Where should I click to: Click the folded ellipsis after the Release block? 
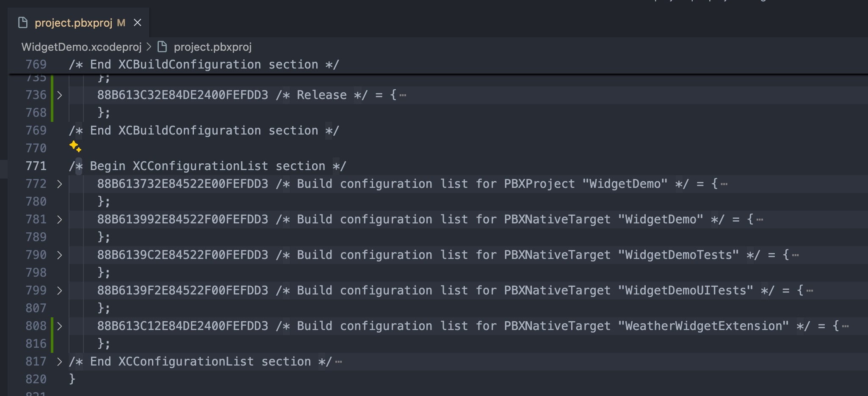coord(403,95)
